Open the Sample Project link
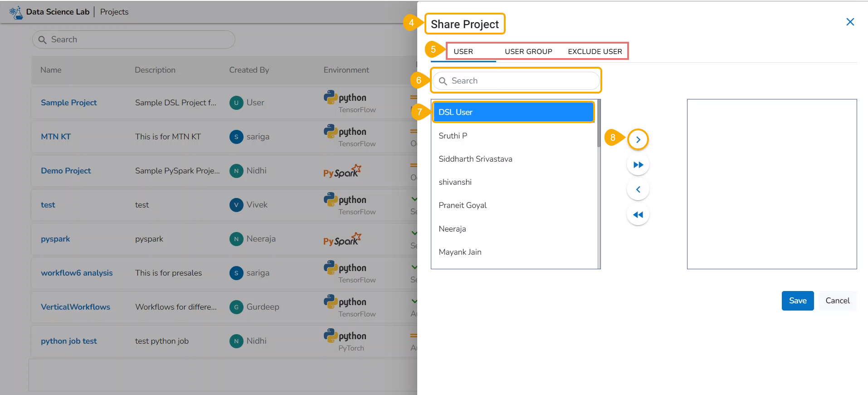868x395 pixels. [x=69, y=103]
